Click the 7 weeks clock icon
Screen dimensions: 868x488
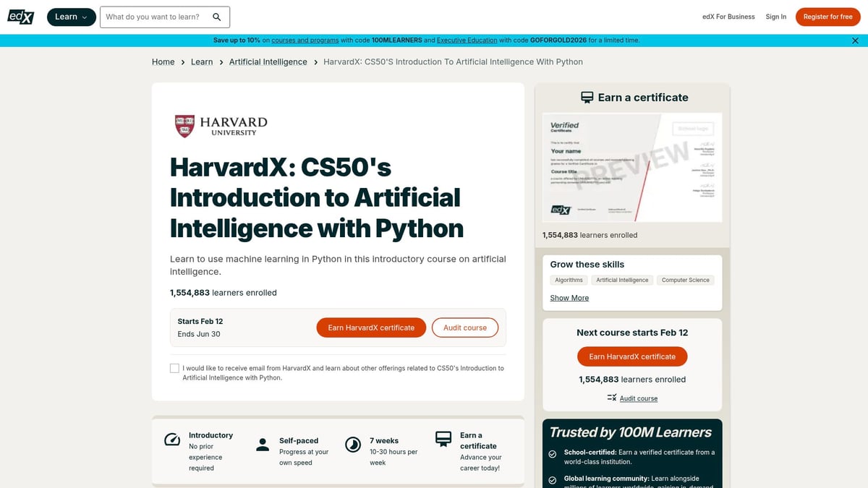[x=353, y=444]
